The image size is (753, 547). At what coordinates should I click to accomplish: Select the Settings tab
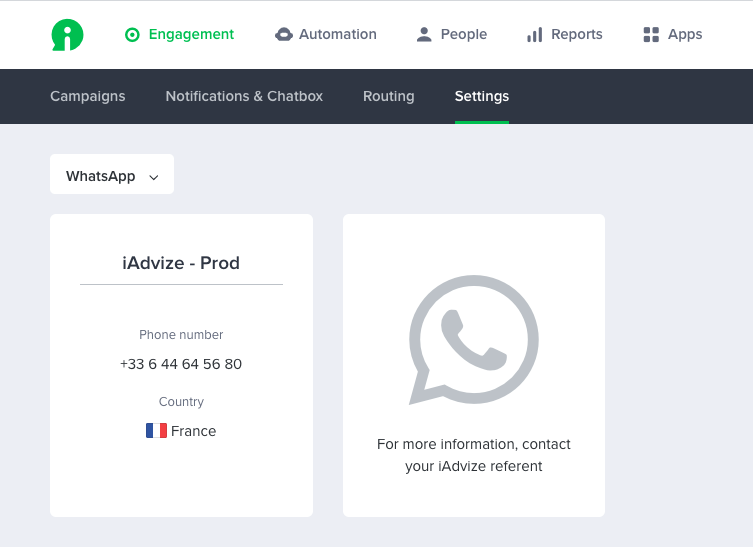[x=482, y=97]
